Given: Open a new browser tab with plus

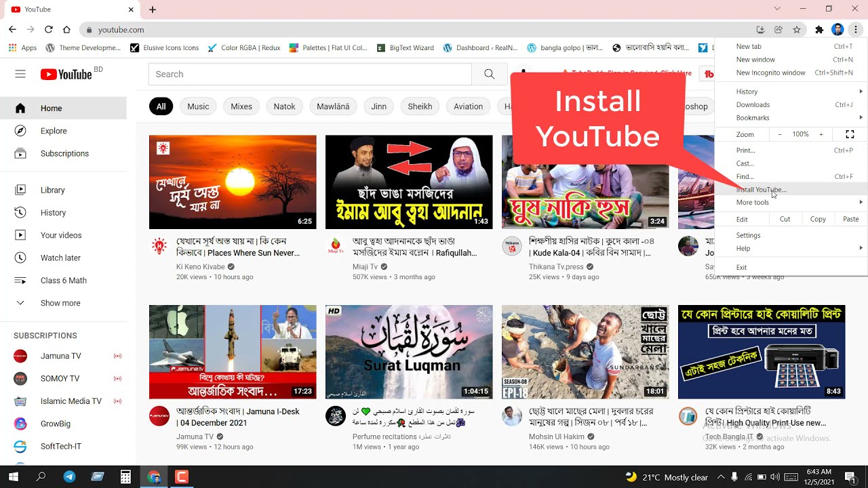Looking at the screenshot, I should (x=153, y=9).
